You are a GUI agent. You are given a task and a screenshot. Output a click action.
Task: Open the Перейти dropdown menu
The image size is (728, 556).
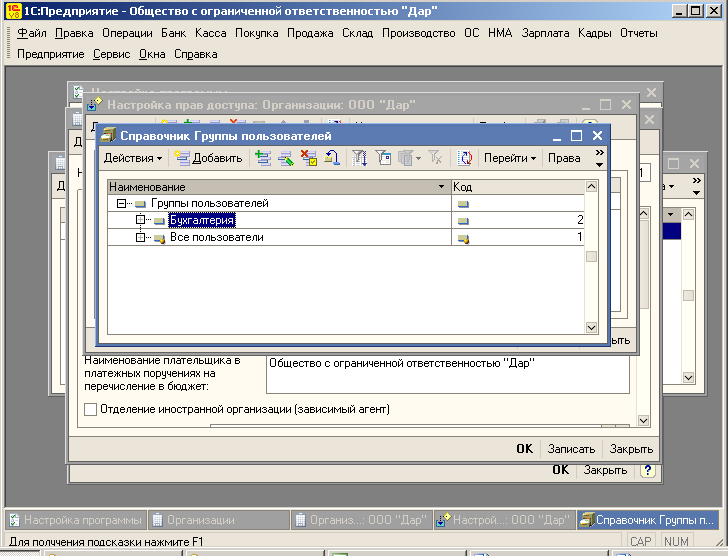(x=510, y=158)
